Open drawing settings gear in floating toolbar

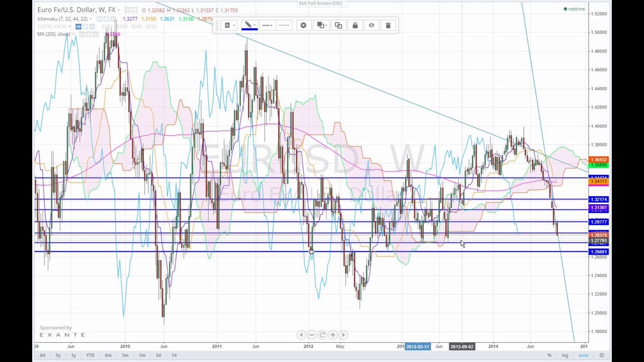click(303, 25)
